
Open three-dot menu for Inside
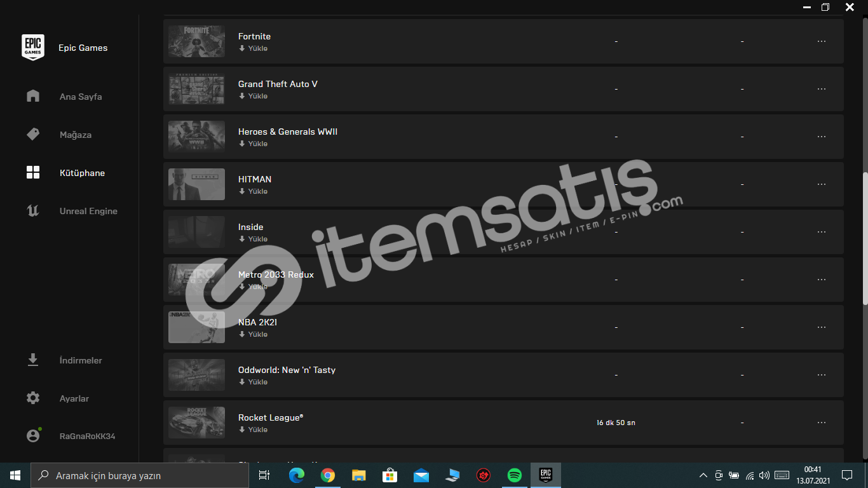click(822, 232)
